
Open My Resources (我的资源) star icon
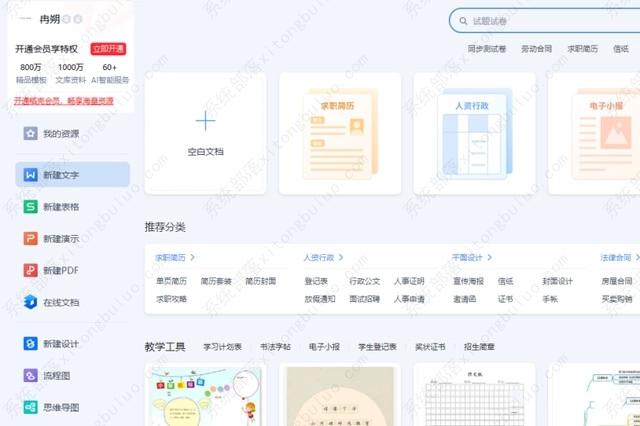click(x=31, y=133)
